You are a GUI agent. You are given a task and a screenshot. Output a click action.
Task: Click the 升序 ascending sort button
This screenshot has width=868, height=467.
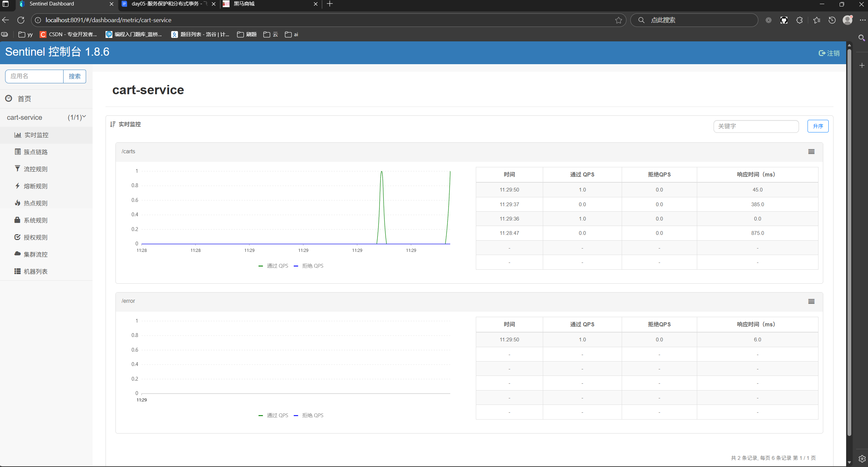coord(818,126)
